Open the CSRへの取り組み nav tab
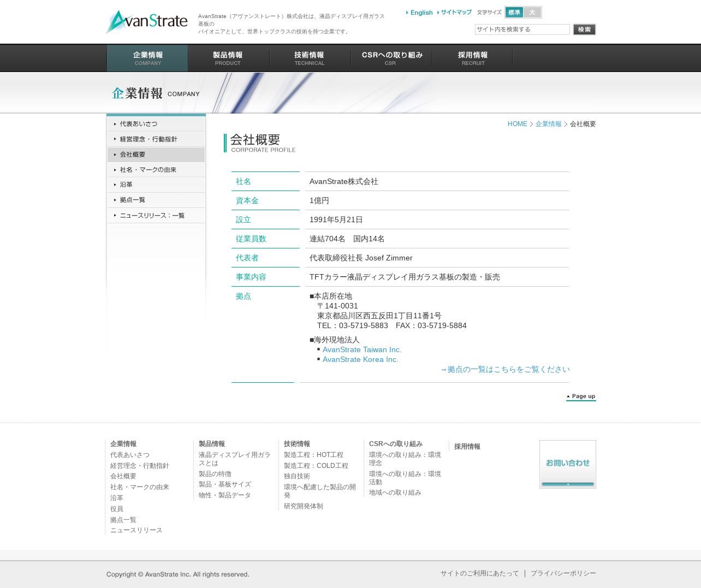Screen dimensions: 701x588 pos(391,58)
